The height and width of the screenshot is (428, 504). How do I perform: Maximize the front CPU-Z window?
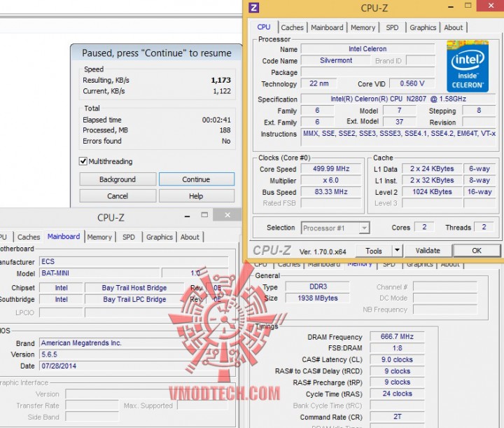(x=468, y=6)
